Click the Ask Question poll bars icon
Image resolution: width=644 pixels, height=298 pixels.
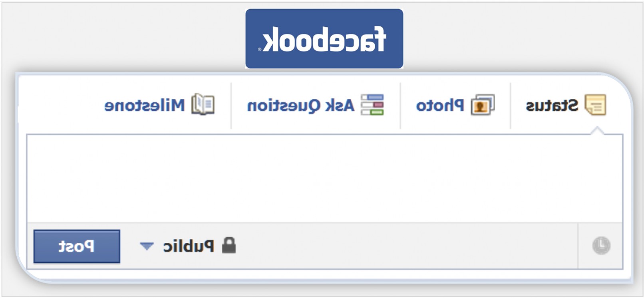coord(372,105)
